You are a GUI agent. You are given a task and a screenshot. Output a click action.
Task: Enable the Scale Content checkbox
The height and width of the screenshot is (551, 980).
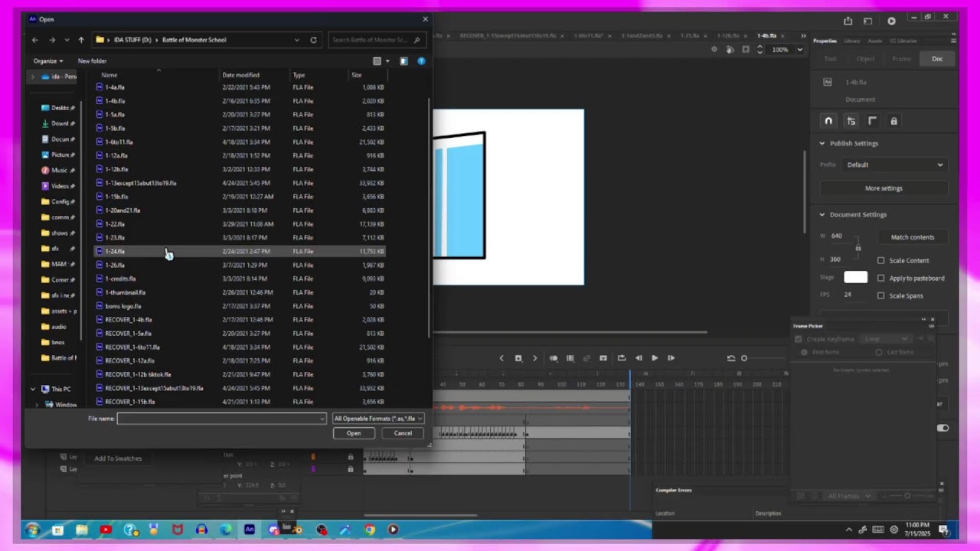point(880,260)
